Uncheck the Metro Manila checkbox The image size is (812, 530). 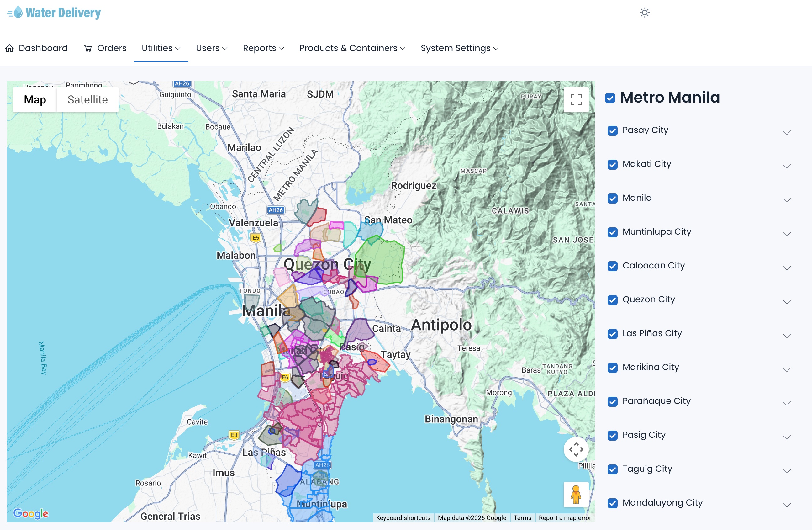610,98
